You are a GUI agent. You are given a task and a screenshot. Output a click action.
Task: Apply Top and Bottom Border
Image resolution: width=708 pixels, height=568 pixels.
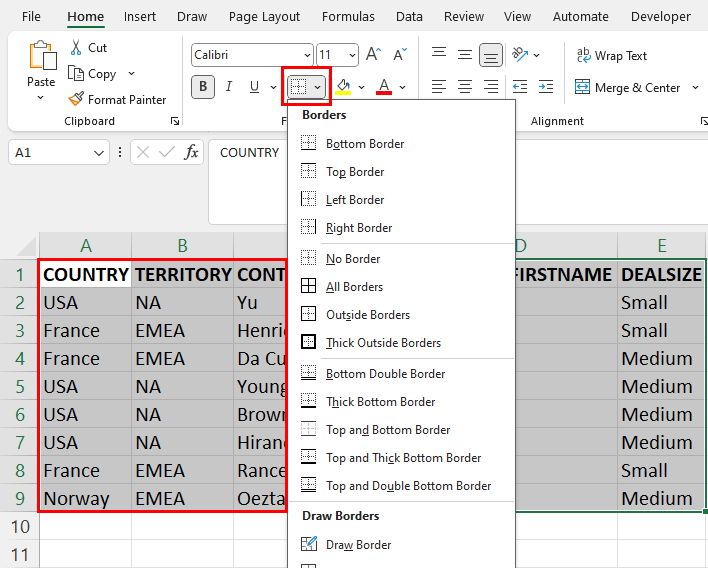401,430
